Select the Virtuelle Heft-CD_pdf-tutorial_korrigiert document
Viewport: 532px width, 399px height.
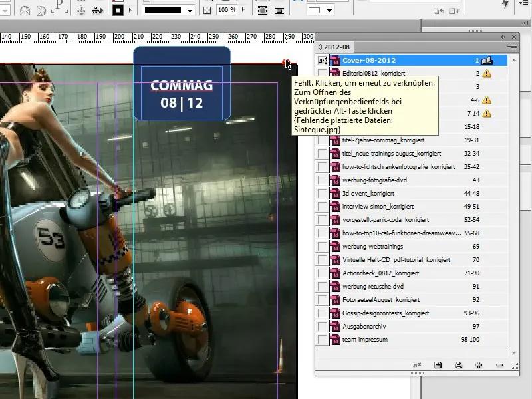[x=412, y=260]
